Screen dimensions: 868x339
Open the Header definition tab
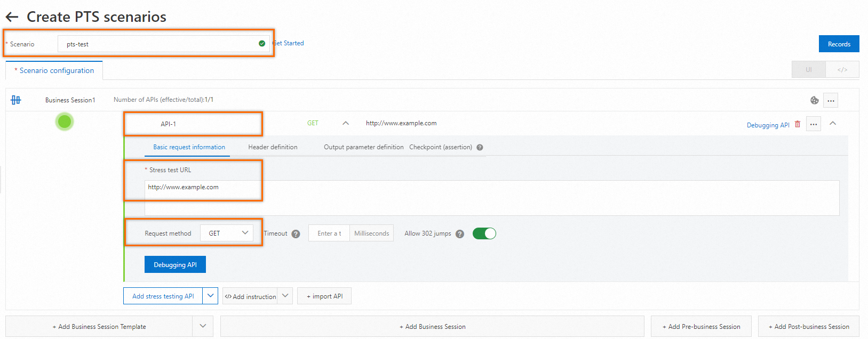click(x=273, y=147)
